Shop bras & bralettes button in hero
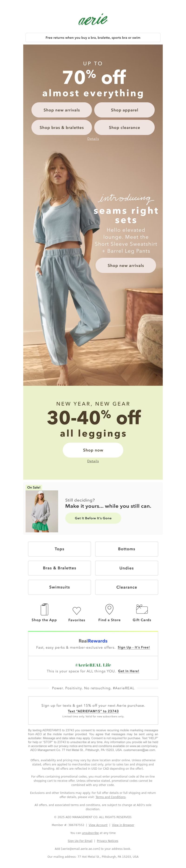The image size is (186, 868). (x=62, y=127)
